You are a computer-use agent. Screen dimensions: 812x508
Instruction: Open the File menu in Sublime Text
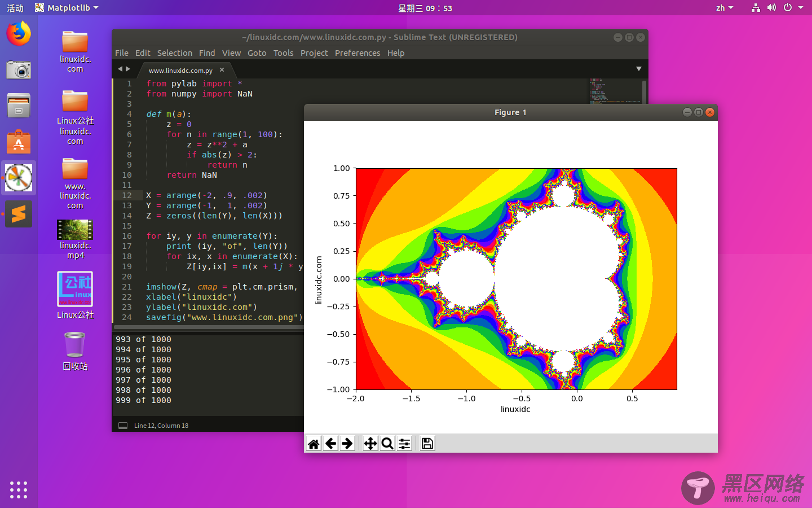(122, 53)
